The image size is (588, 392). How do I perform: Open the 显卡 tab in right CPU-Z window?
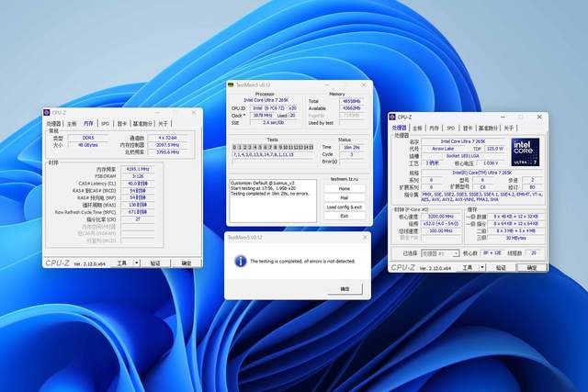(x=468, y=129)
